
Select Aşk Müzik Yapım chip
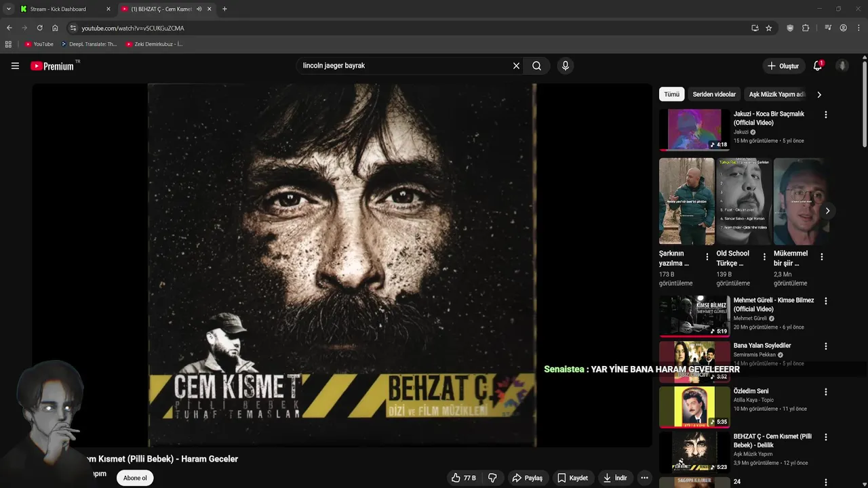pyautogui.click(x=777, y=94)
